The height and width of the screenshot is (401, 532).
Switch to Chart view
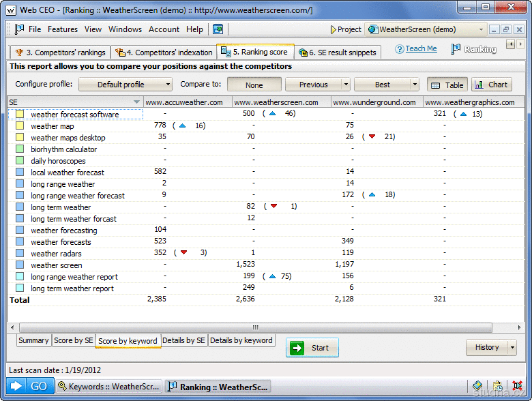click(x=491, y=85)
